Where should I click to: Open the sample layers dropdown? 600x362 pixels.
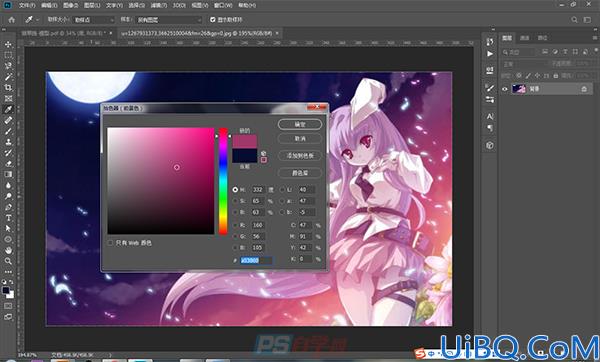(x=168, y=20)
